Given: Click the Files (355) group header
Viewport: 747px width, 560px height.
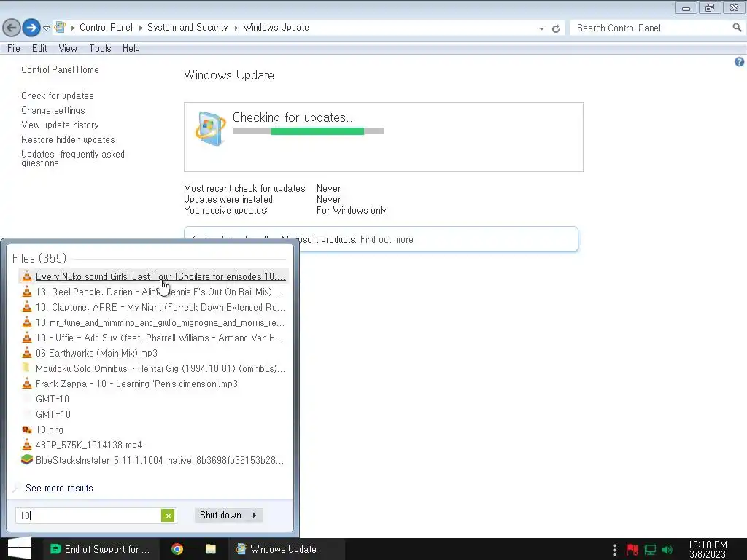Looking at the screenshot, I should click(x=39, y=258).
